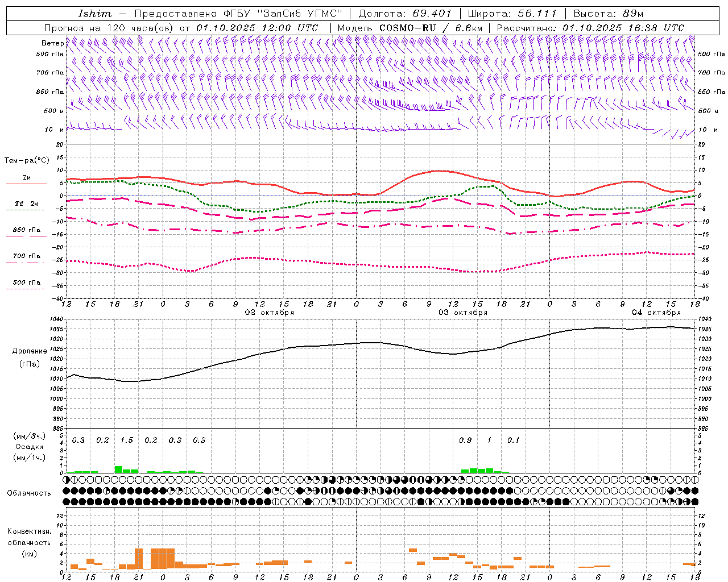Click the "Td 2м" dew point legend entry

[27, 203]
